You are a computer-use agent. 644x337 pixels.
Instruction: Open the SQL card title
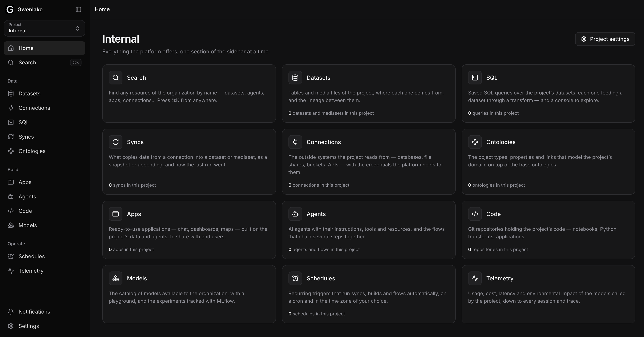tap(492, 78)
